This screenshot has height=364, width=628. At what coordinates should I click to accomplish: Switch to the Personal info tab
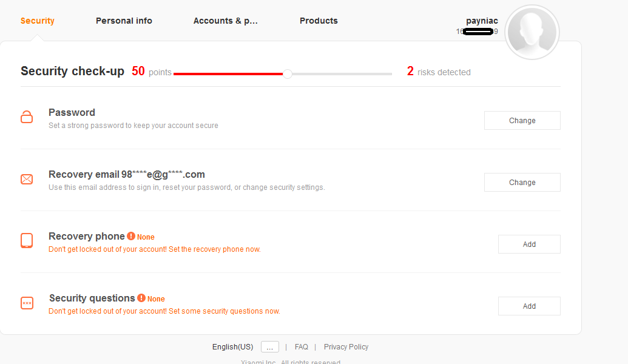click(x=124, y=21)
